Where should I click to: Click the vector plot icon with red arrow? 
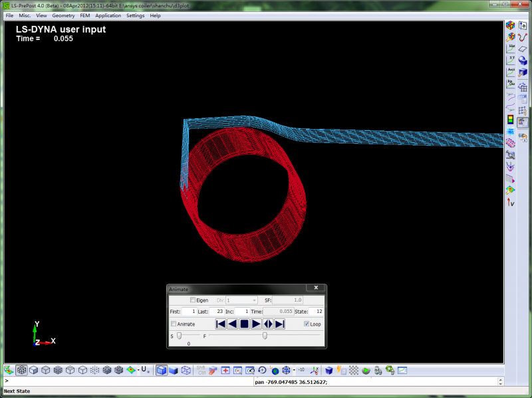pyautogui.click(x=511, y=202)
